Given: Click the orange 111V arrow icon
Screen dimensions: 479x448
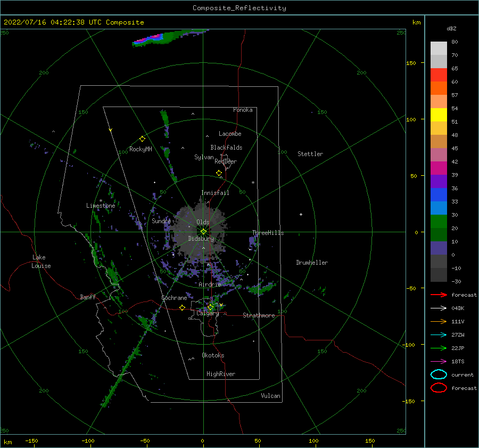Looking at the screenshot, I should (439, 321).
